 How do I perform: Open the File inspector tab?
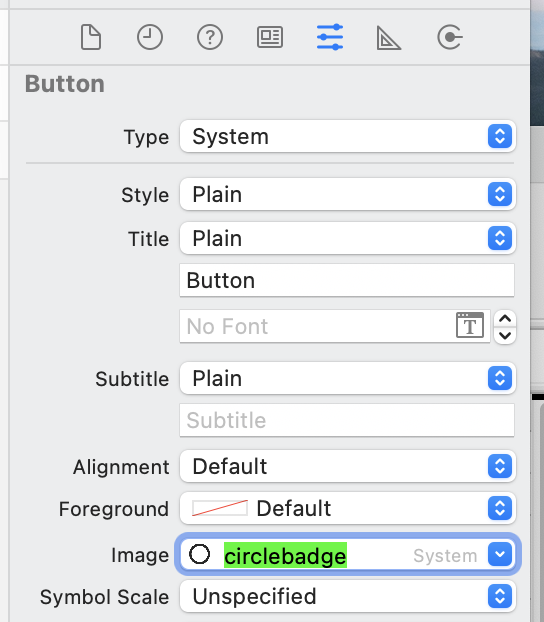coord(91,37)
